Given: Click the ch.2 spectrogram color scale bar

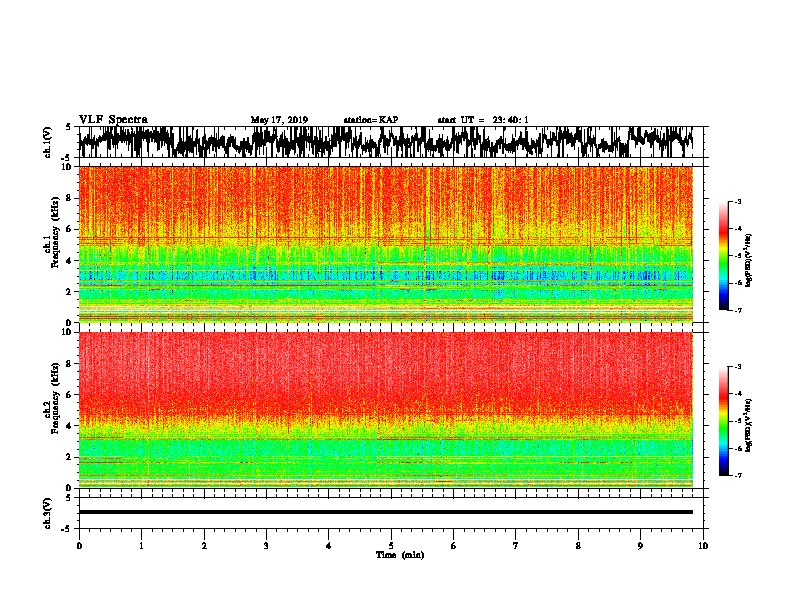Looking at the screenshot, I should 724,421.
